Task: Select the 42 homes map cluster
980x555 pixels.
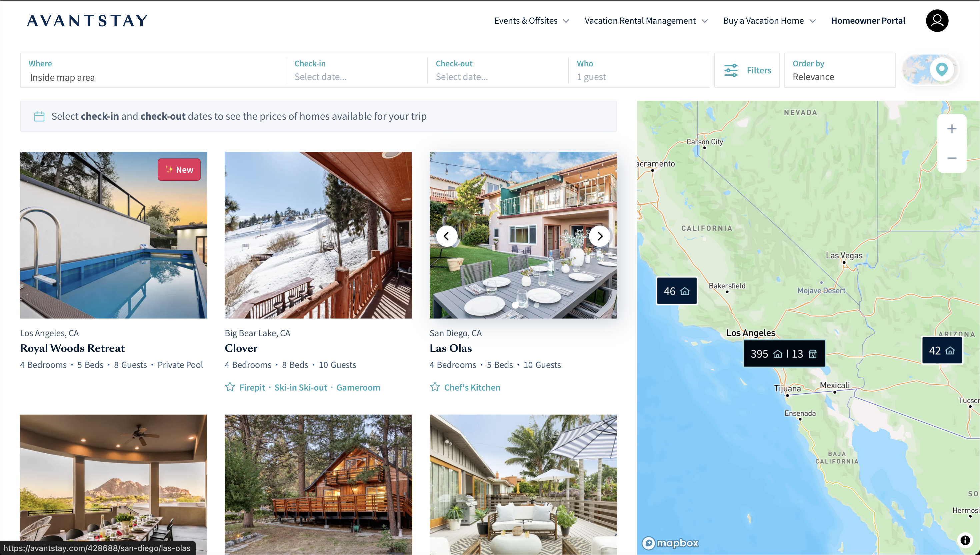Action: click(942, 350)
